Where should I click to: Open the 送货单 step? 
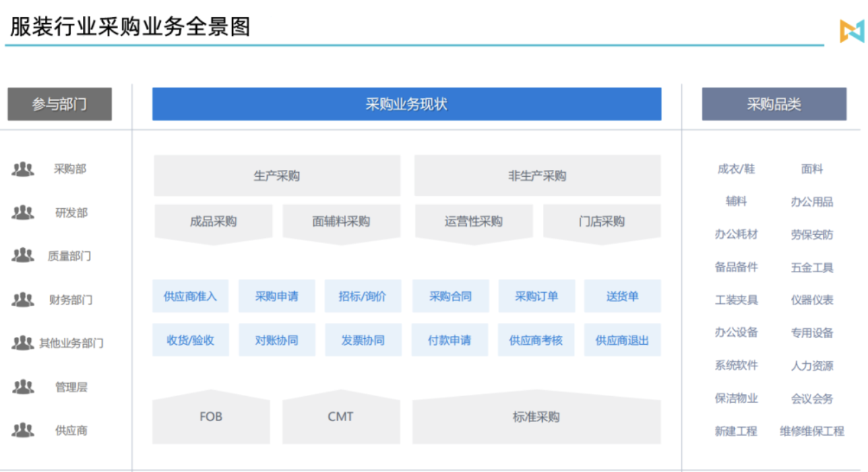[623, 296]
